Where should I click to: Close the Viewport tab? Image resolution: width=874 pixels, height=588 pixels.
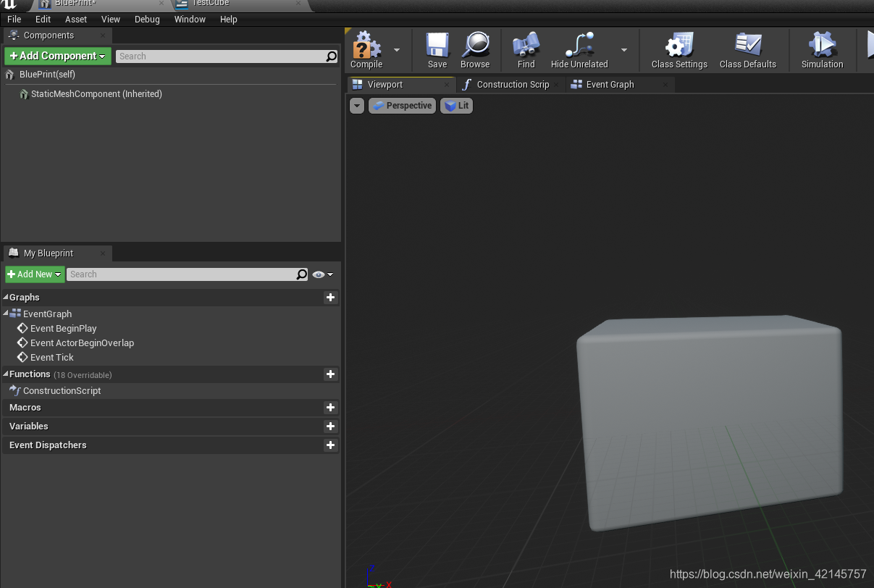[447, 85]
